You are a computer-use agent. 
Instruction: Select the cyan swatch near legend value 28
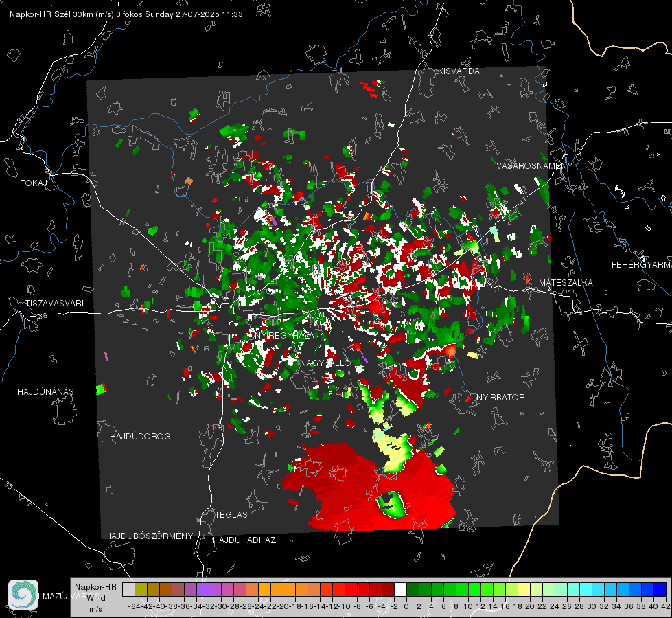586,589
